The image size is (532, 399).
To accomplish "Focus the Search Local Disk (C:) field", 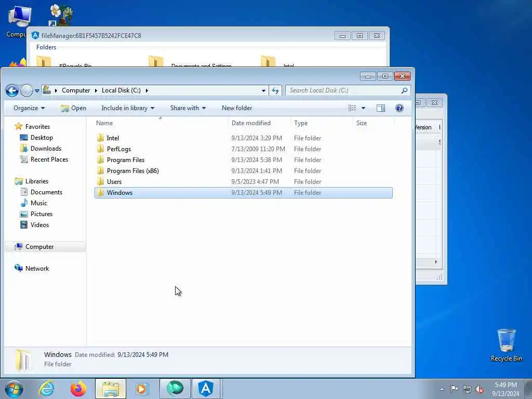I will tap(348, 90).
